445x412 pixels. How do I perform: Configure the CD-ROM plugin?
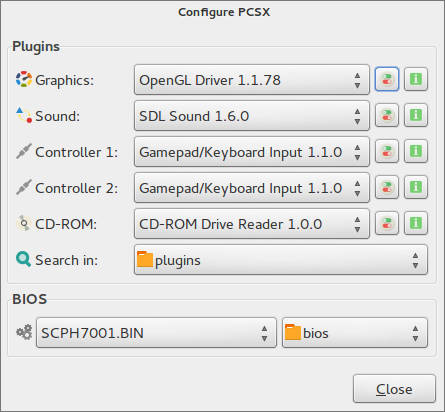[x=387, y=223]
